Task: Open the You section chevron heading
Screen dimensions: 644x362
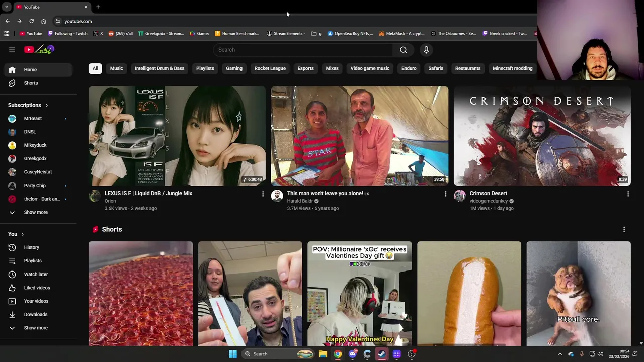Action: coord(16,234)
